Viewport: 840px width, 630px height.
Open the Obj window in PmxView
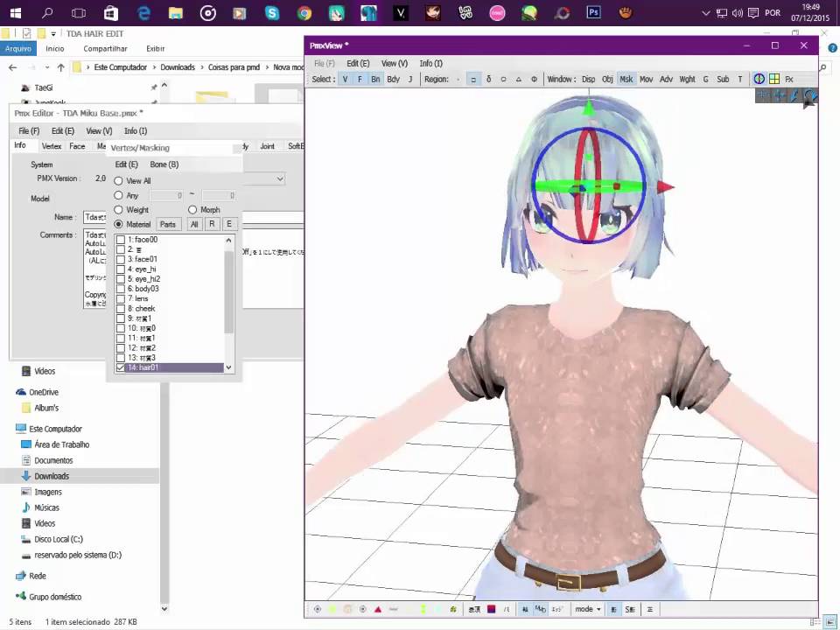607,80
